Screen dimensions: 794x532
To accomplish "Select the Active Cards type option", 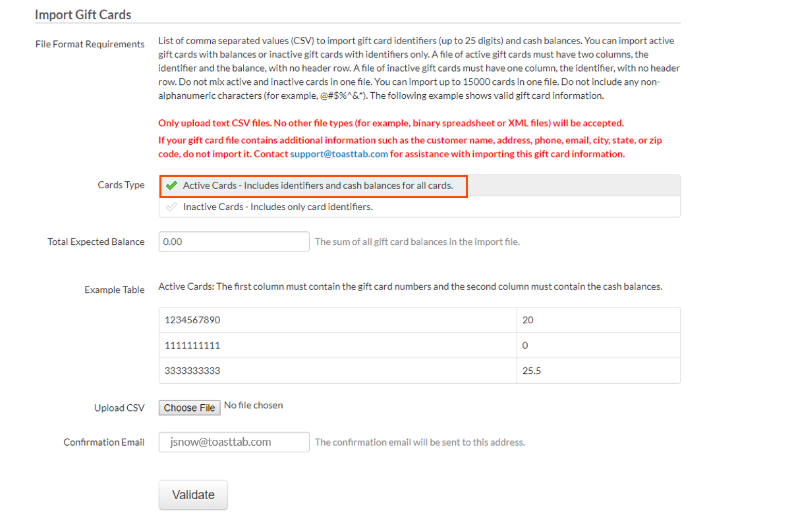I will [318, 186].
